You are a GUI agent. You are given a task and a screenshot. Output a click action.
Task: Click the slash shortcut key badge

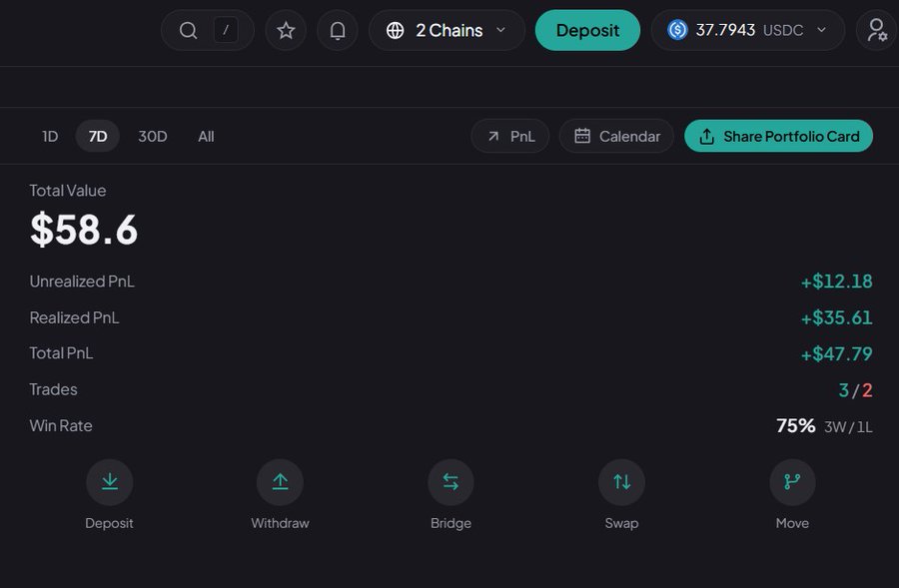coord(226,30)
